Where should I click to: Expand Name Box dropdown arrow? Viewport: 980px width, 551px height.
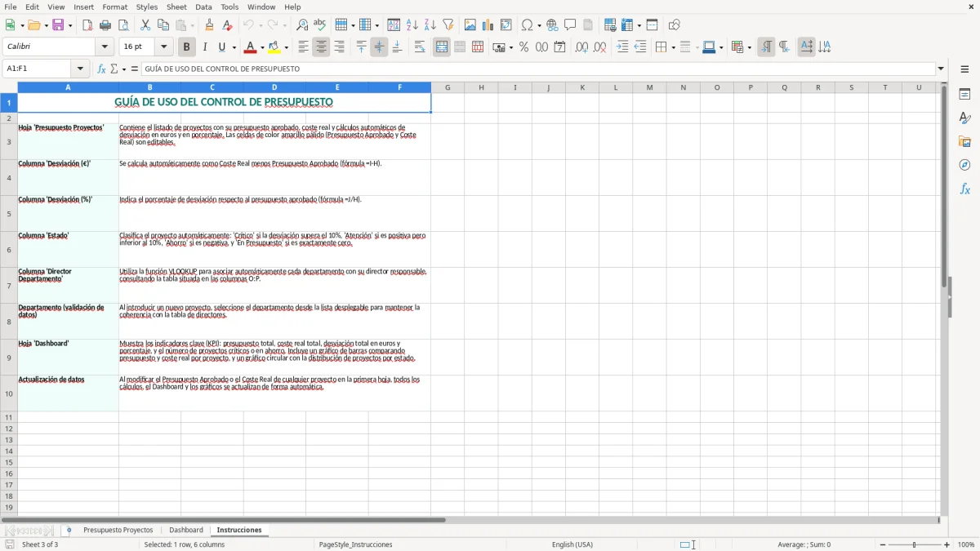point(80,69)
